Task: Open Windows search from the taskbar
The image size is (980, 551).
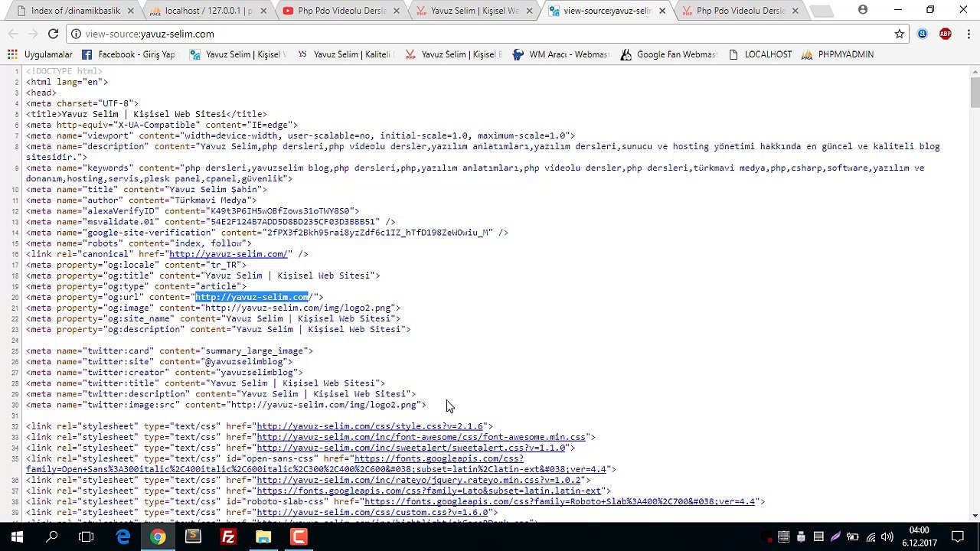Action: 52,537
